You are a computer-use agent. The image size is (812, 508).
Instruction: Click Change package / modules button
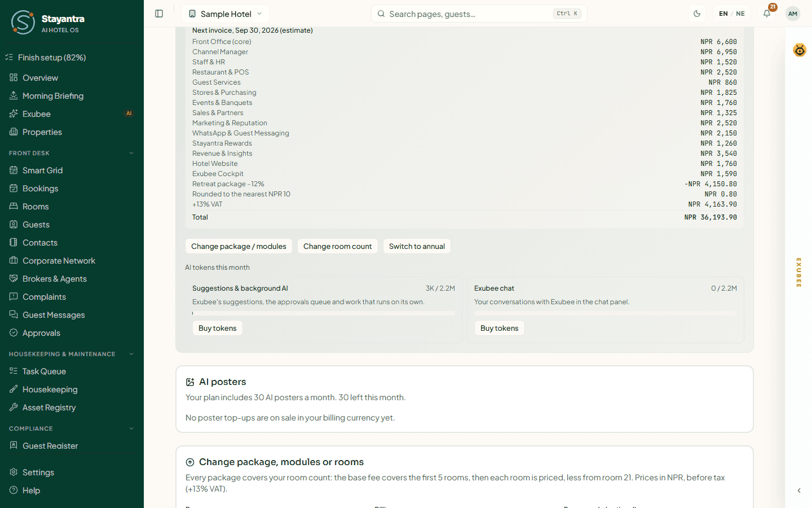239,246
